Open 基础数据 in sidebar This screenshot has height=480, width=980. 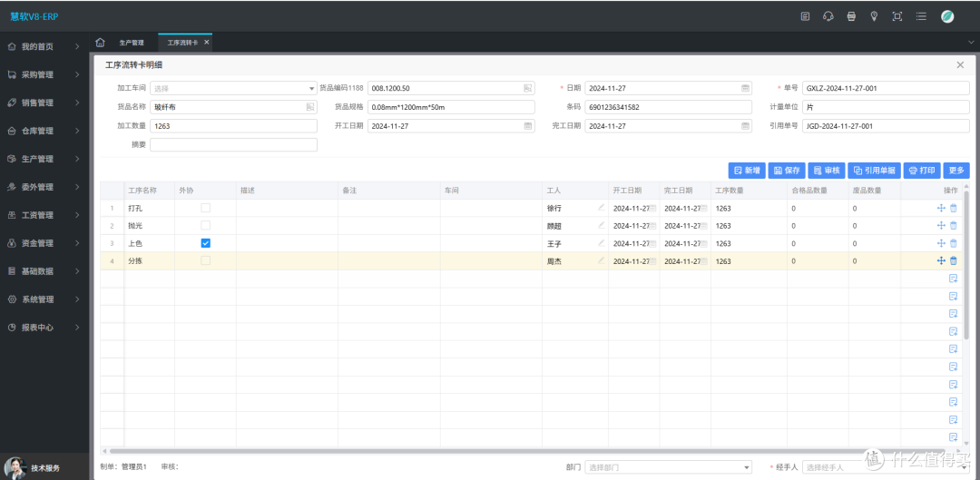[44, 271]
